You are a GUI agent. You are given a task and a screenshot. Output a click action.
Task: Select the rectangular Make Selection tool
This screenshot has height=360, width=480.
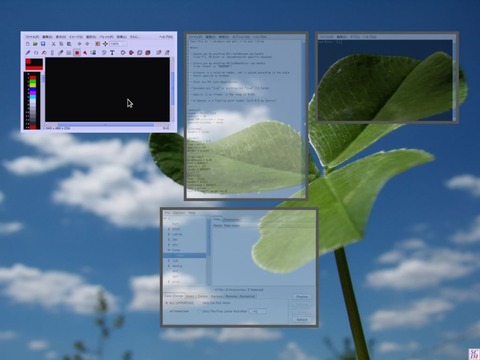click(77, 53)
